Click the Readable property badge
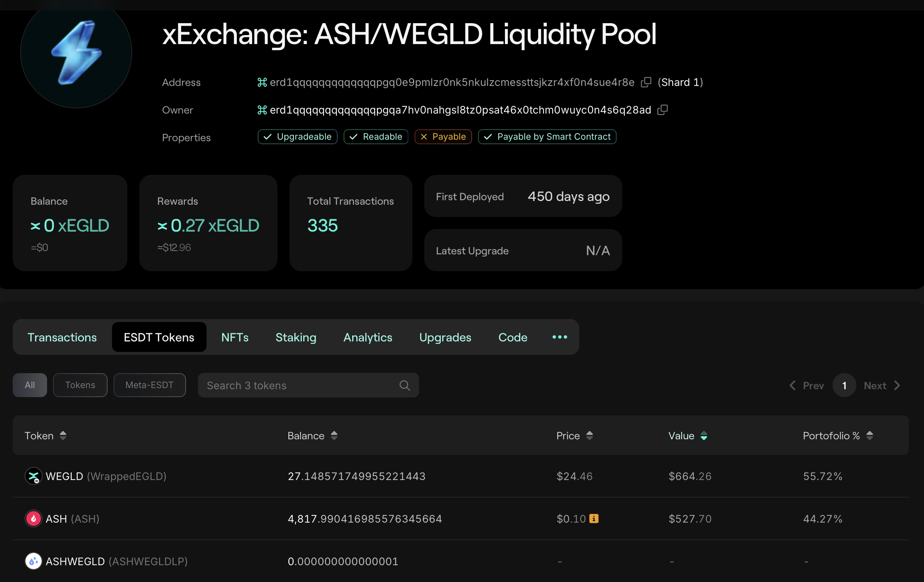Image resolution: width=924 pixels, height=582 pixels. (376, 137)
